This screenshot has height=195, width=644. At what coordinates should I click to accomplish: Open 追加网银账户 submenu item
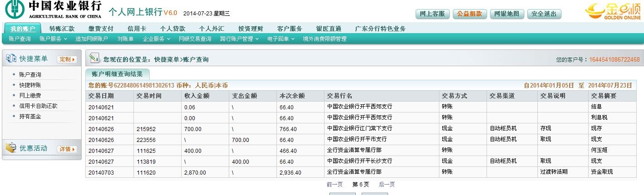(92, 39)
